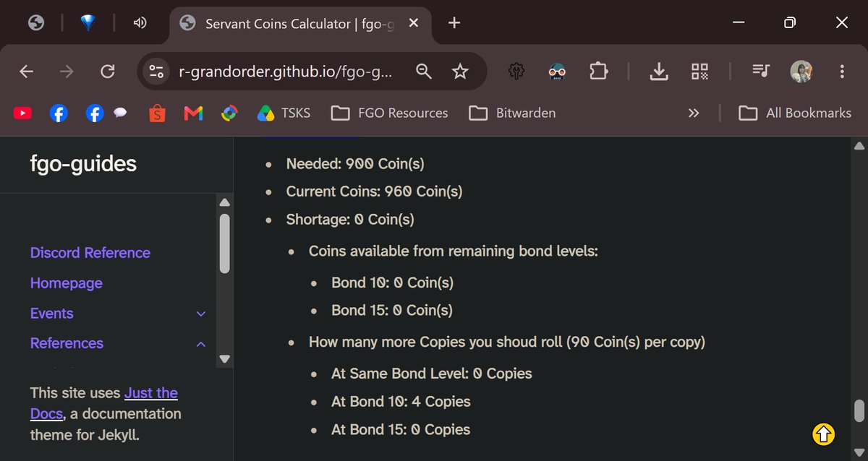
Task: Switch to the globe-icon pinned tab
Action: tap(36, 23)
